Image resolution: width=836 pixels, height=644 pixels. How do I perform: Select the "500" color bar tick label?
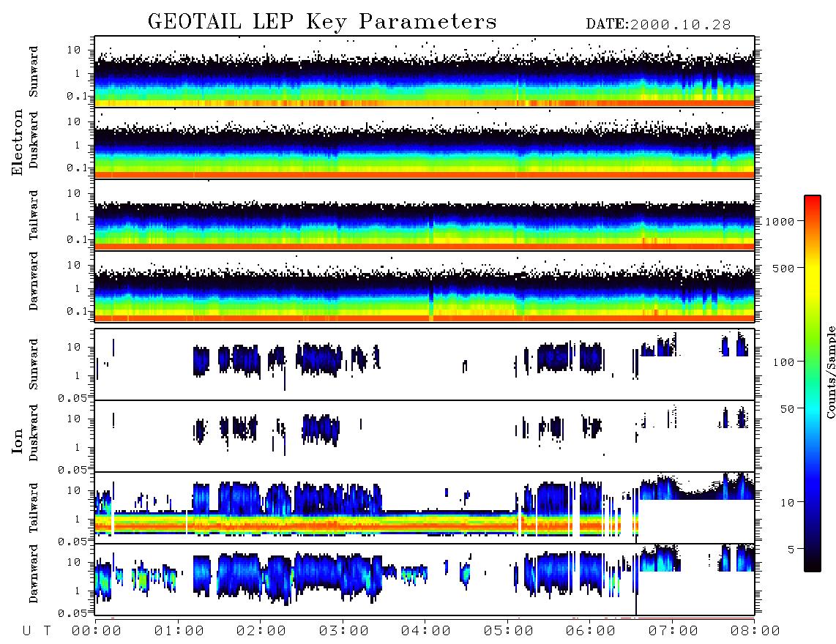point(783,268)
